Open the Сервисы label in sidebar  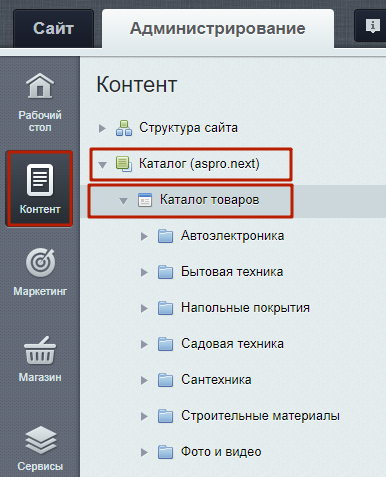pos(40,466)
